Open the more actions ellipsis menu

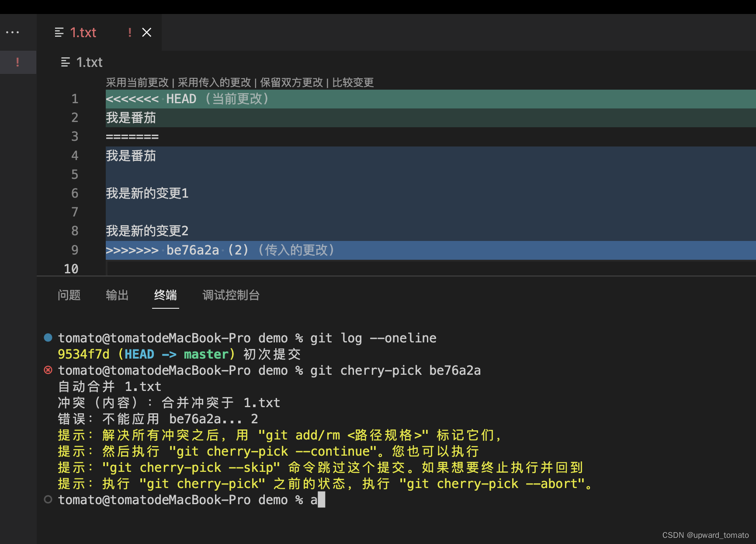12,32
